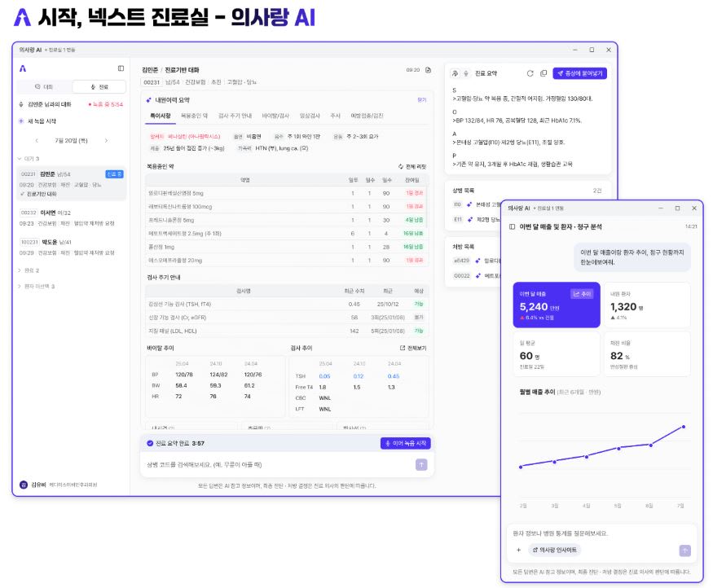Select the 복용중인 약 tab
This screenshot has width=713, height=588.
click(x=194, y=116)
